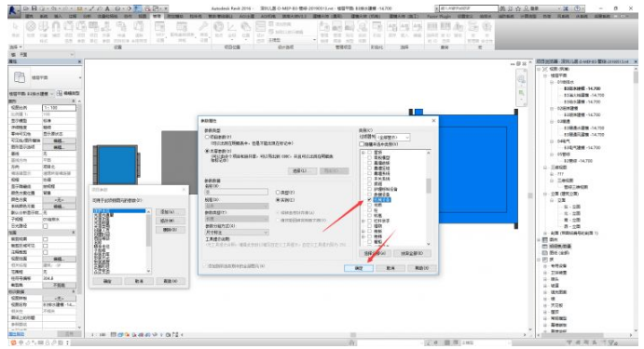644x349 pixels.
Task: Open the 系统 ribbon tab
Action: [x=44, y=16]
